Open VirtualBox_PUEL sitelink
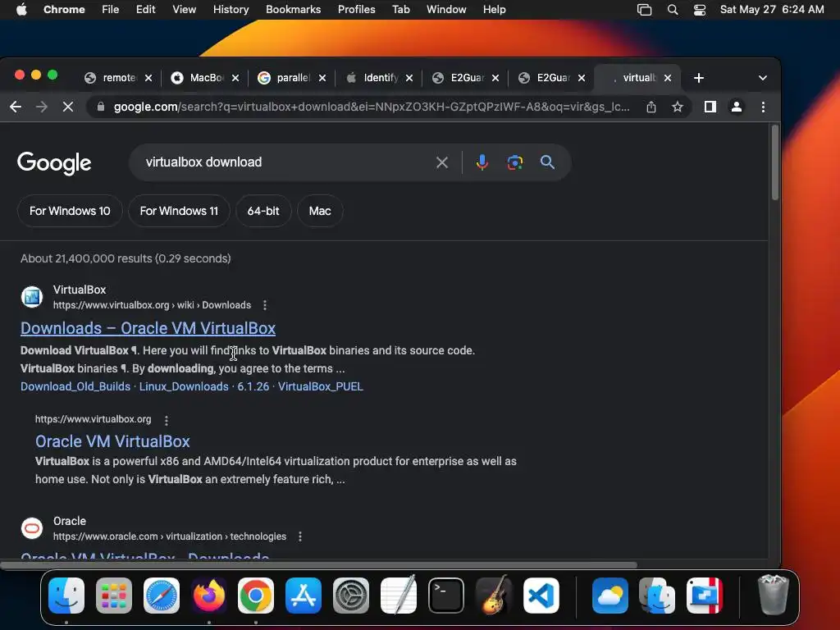840x630 pixels. pos(321,387)
